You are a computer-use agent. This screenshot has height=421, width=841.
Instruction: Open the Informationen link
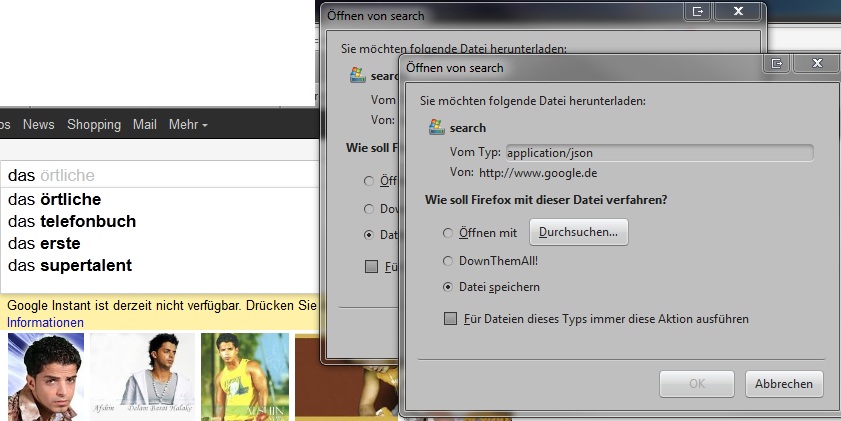pyautogui.click(x=45, y=322)
